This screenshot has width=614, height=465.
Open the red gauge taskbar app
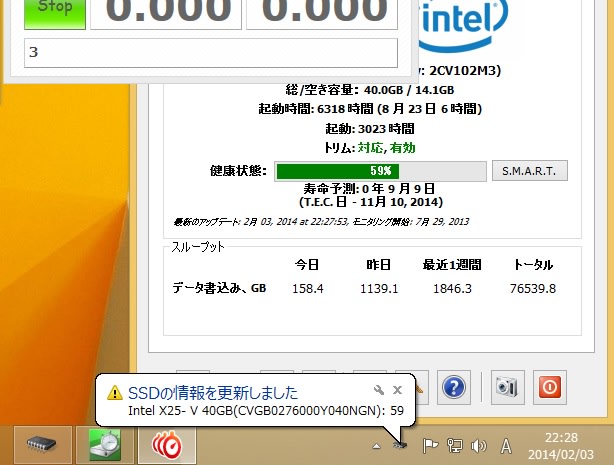click(167, 445)
